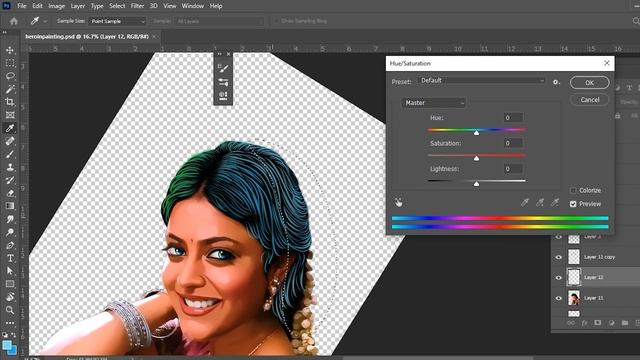Select the Dodge tool
This screenshot has height=360, width=640.
pos(10,232)
